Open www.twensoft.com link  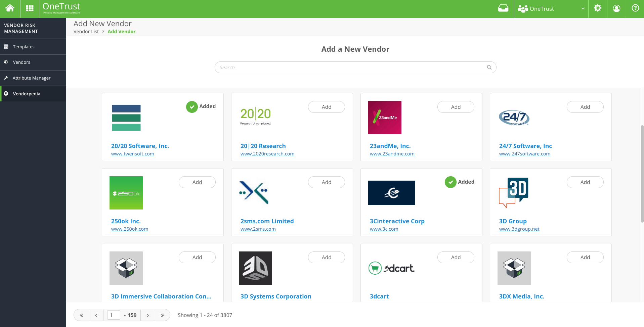pos(133,154)
